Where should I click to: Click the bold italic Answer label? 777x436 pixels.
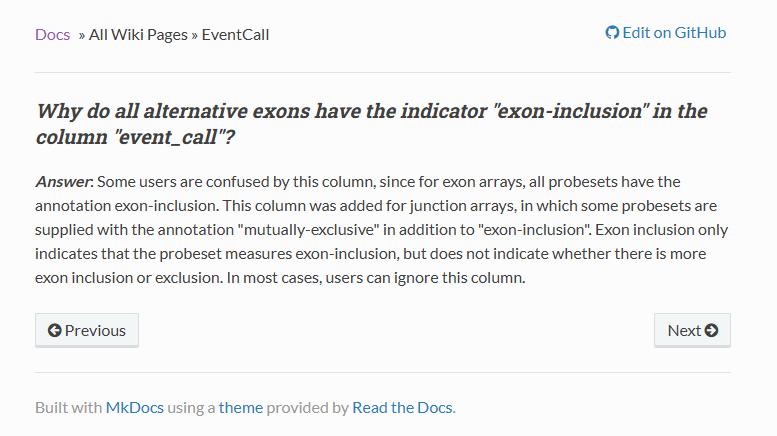click(x=63, y=181)
